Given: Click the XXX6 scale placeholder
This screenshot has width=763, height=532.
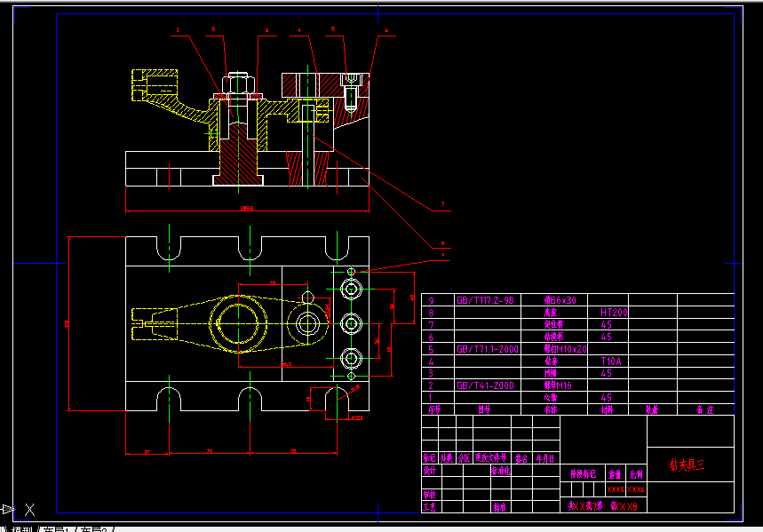Looking at the screenshot, I should coord(636,489).
